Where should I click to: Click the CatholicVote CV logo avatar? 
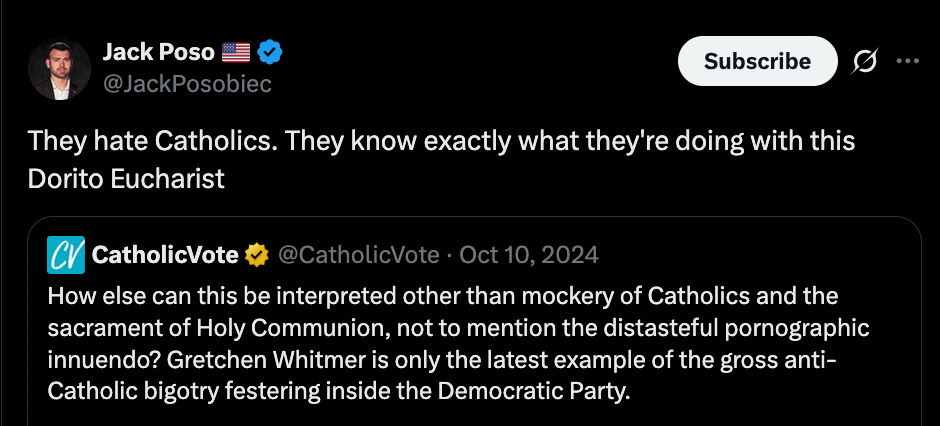tap(66, 255)
